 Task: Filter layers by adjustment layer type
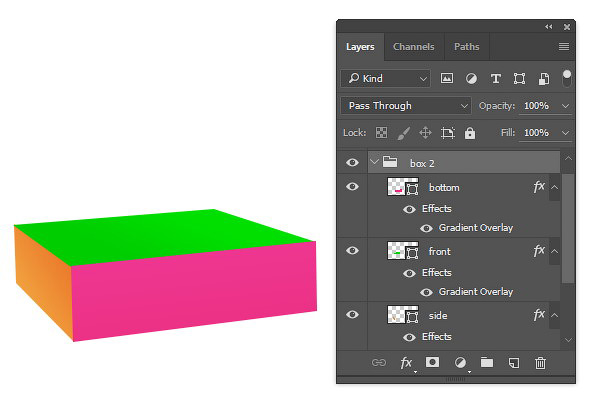(471, 79)
